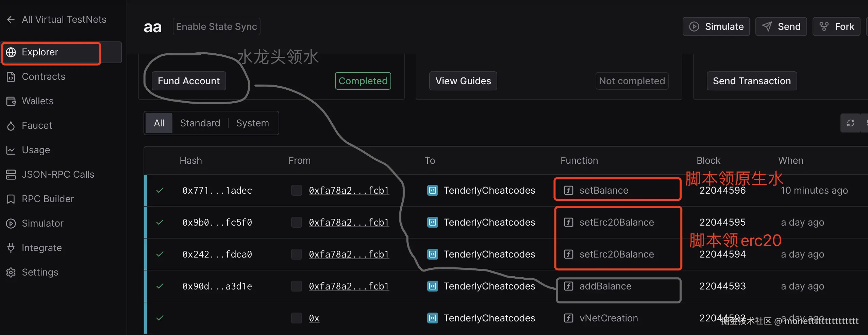Click the Faucet droplet icon
Viewport: 868px width, 335px height.
(x=11, y=126)
